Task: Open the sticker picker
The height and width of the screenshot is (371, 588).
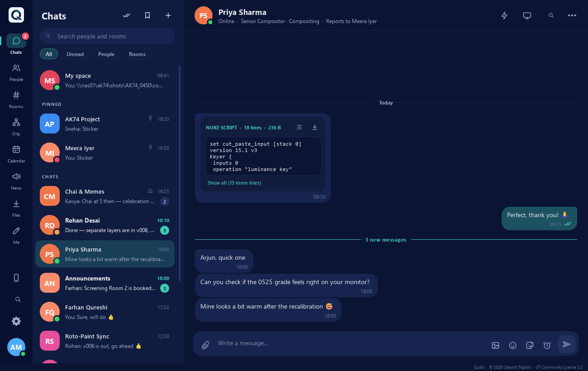Action: (530, 345)
